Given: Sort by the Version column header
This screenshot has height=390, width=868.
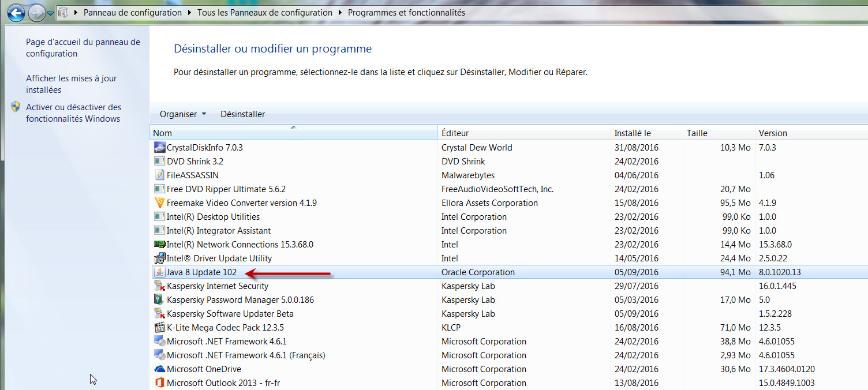Looking at the screenshot, I should [811, 133].
